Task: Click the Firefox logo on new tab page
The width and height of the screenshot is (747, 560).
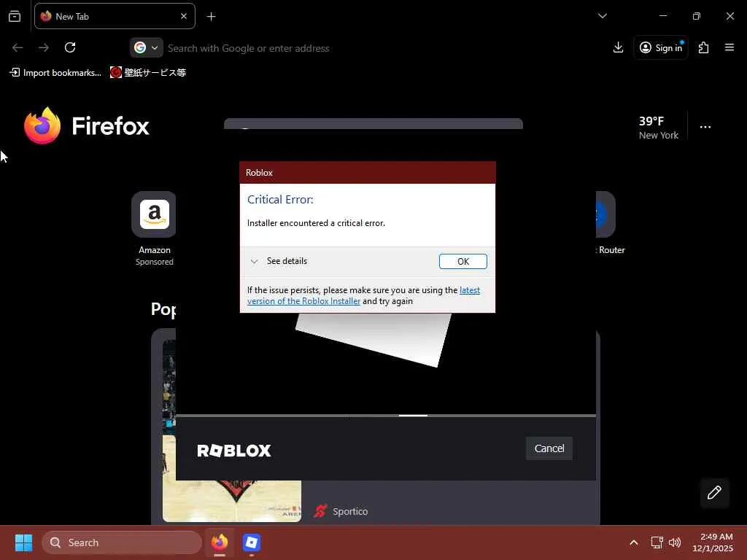Action: point(86,125)
